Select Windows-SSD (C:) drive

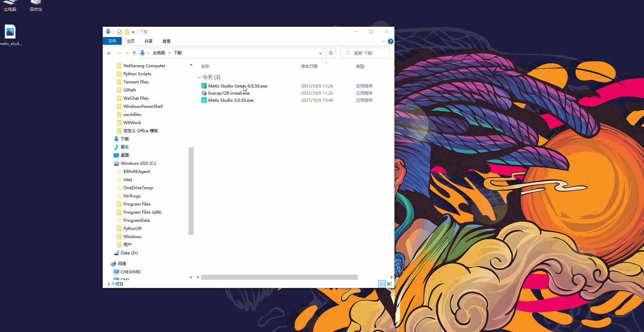click(x=138, y=163)
